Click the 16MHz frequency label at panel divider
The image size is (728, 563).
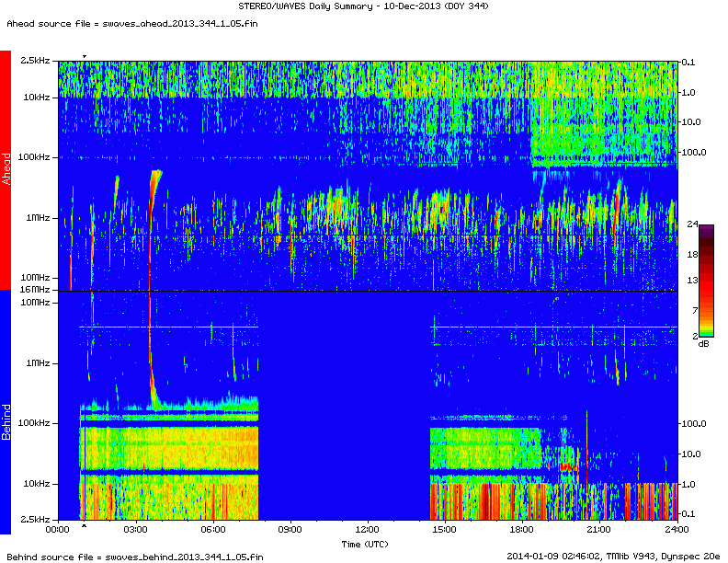(x=35, y=290)
